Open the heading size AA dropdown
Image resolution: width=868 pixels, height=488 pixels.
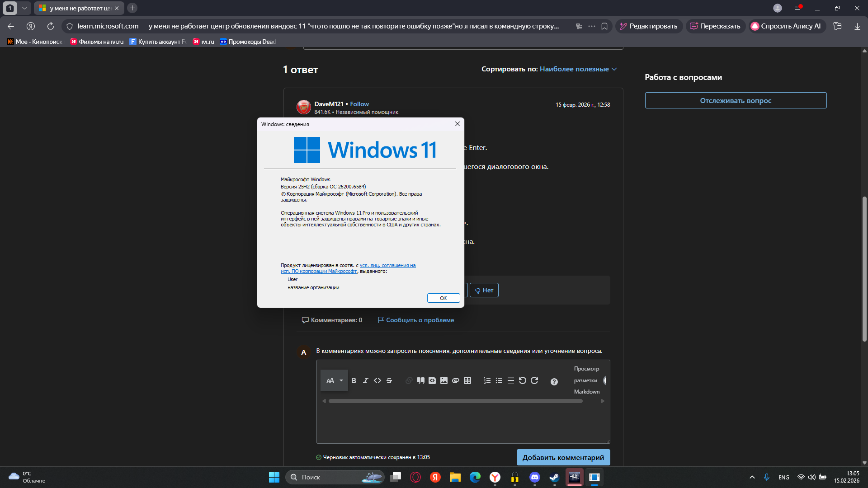[335, 380]
